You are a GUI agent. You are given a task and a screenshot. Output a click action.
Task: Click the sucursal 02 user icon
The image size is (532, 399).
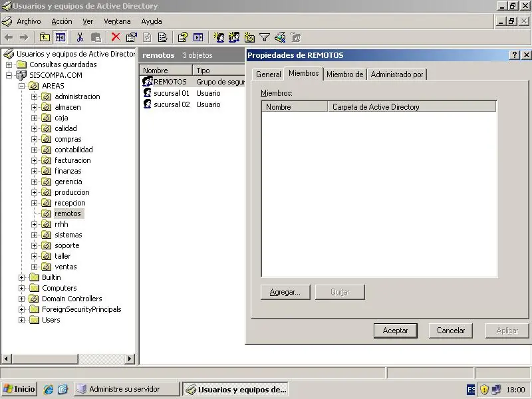147,104
